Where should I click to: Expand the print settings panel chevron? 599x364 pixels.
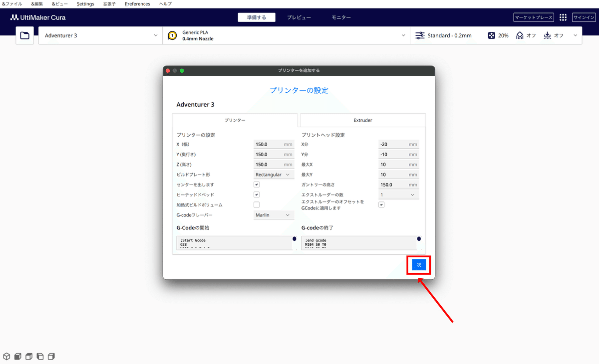576,35
